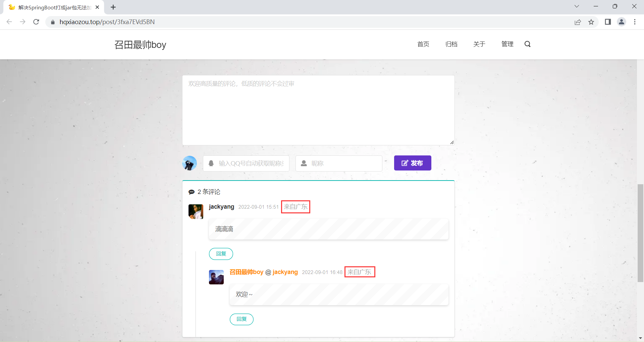Open 首页 in the navigation menu
Screen dimensions: 644x342
423,44
